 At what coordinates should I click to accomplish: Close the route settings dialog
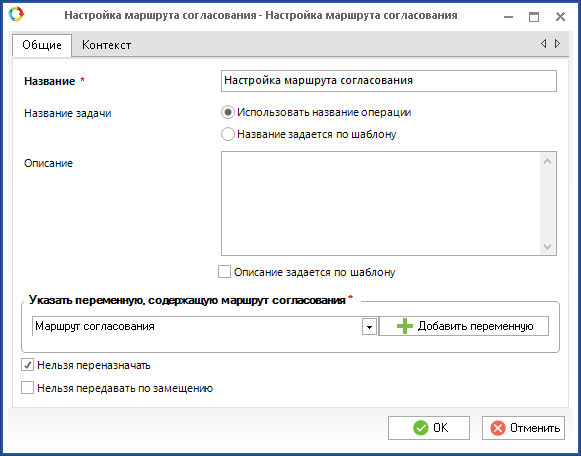pyautogui.click(x=560, y=17)
